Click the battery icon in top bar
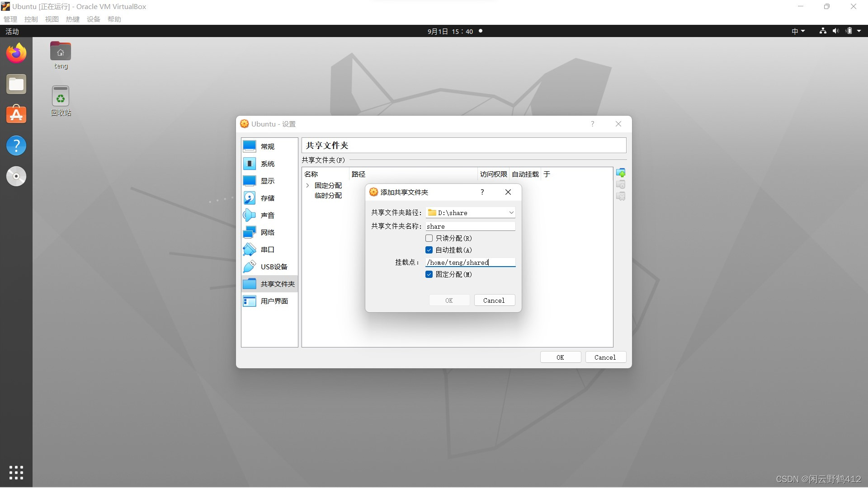Viewport: 868px width, 488px height. (x=849, y=31)
